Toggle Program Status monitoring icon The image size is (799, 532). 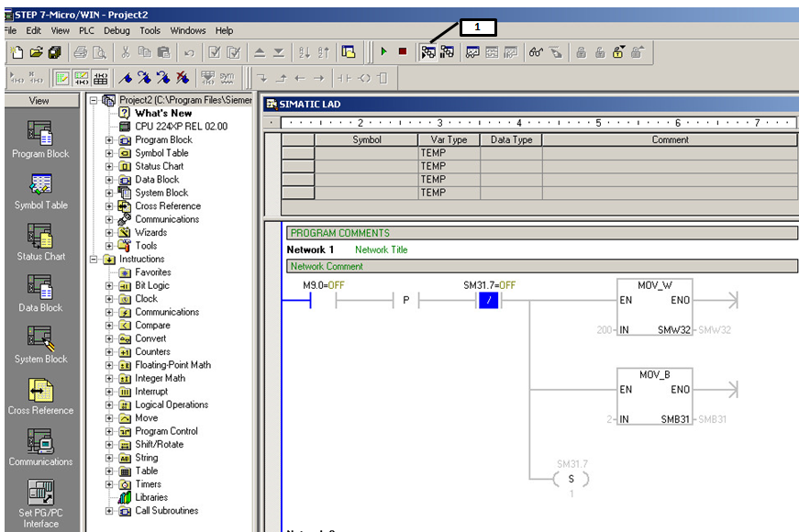[x=428, y=52]
